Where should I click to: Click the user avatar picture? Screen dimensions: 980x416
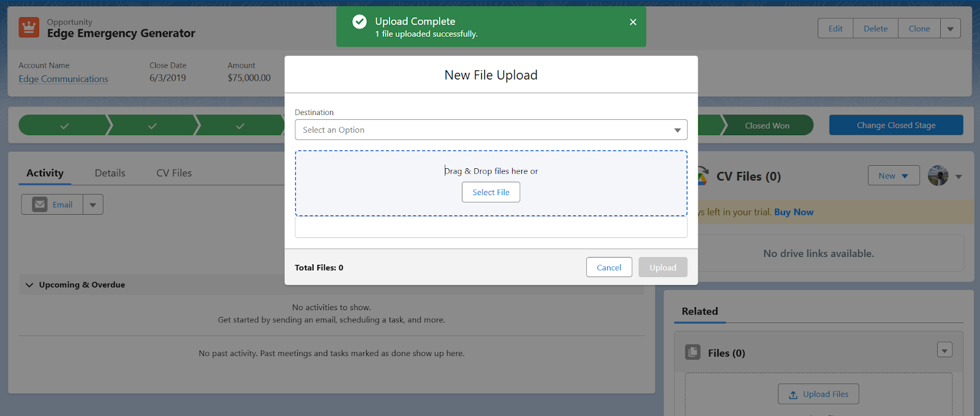[x=938, y=176]
